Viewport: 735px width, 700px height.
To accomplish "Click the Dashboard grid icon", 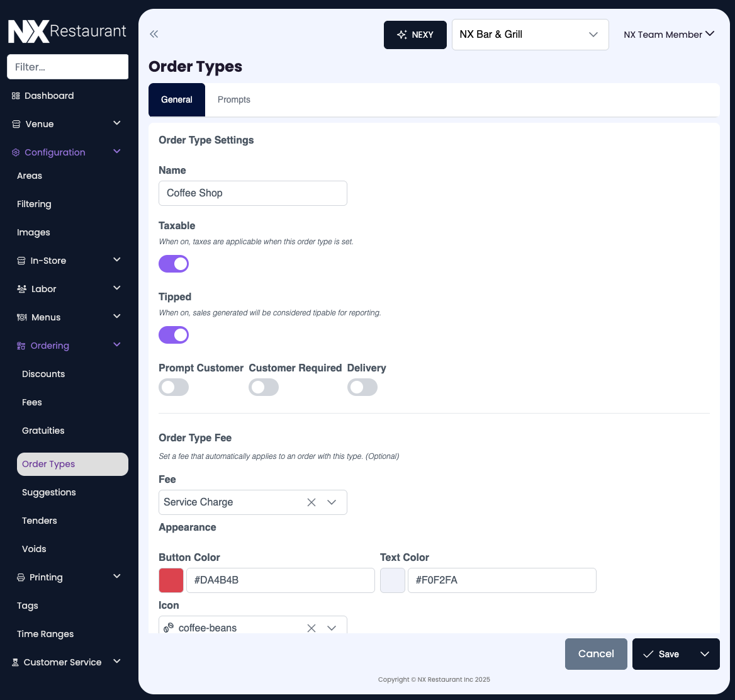I will coord(16,96).
